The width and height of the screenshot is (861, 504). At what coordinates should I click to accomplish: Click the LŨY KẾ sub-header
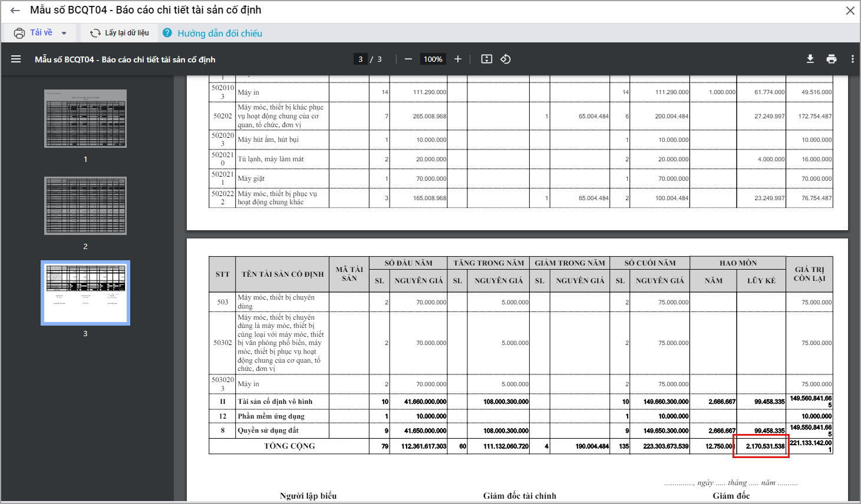[x=761, y=281]
